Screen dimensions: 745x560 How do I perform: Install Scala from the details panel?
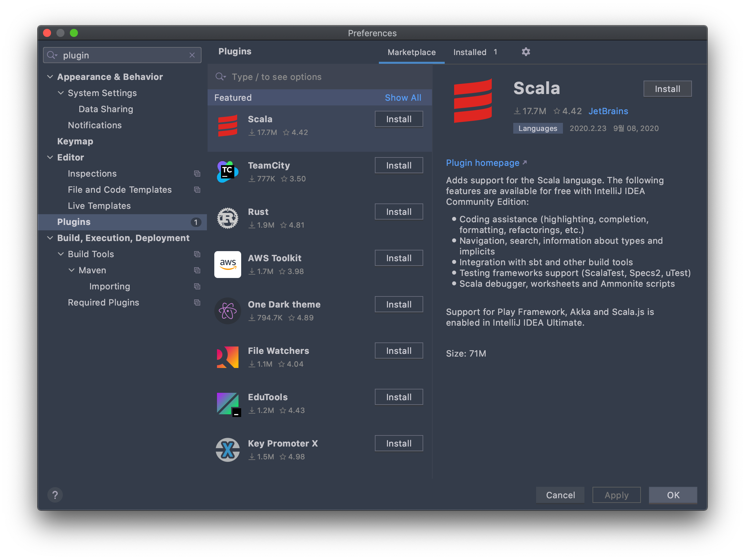click(x=667, y=89)
